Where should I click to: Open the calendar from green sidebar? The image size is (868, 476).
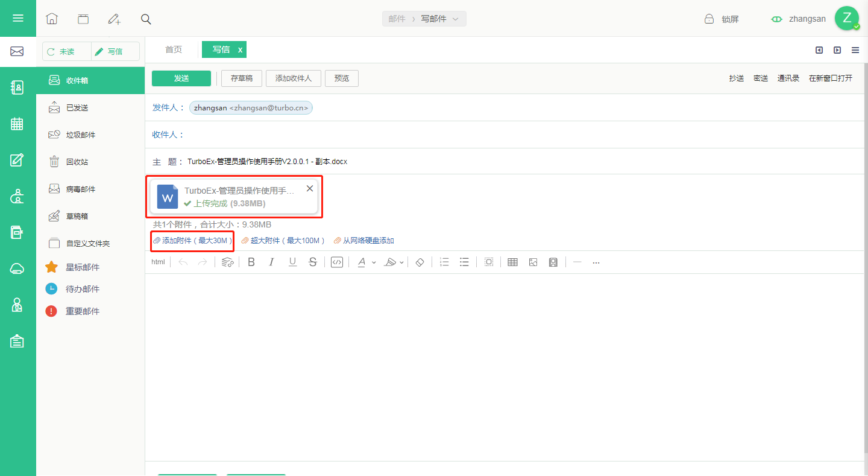17,124
